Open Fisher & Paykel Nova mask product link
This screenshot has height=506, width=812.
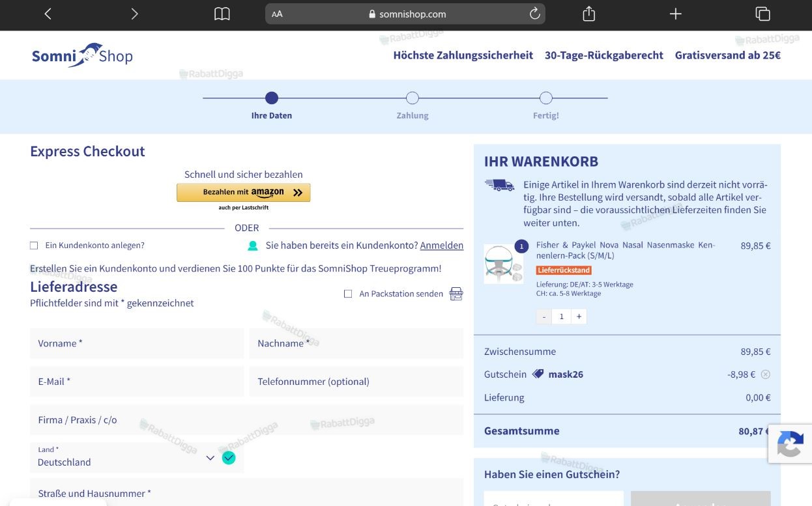626,250
